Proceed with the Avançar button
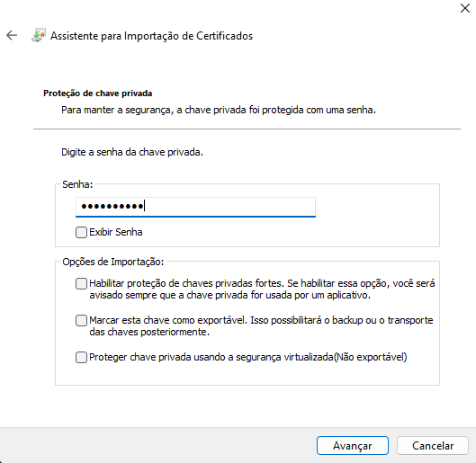Screen dimensions: 476x463 (353, 445)
